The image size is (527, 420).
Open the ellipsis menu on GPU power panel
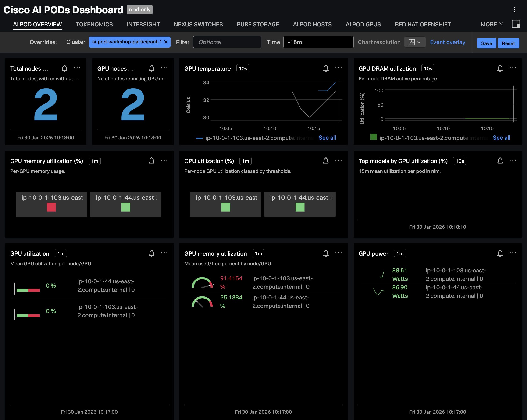coord(513,253)
